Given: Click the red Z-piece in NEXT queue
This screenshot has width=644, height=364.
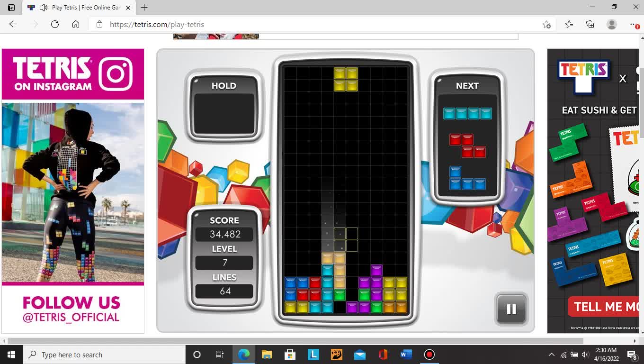Looking at the screenshot, I should coord(467,146).
